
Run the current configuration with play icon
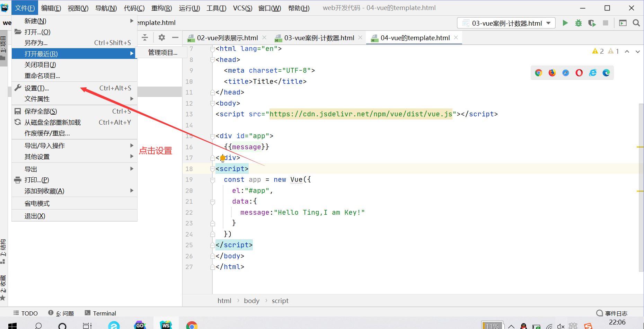565,23
